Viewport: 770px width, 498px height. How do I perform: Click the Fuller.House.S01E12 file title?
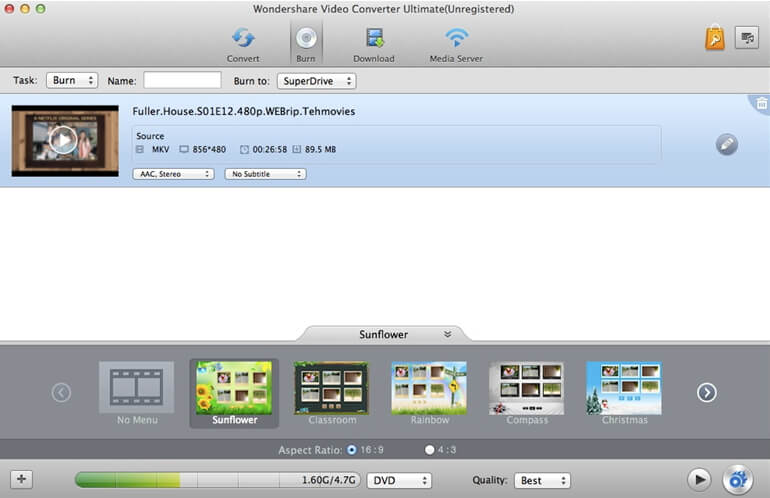click(x=244, y=111)
